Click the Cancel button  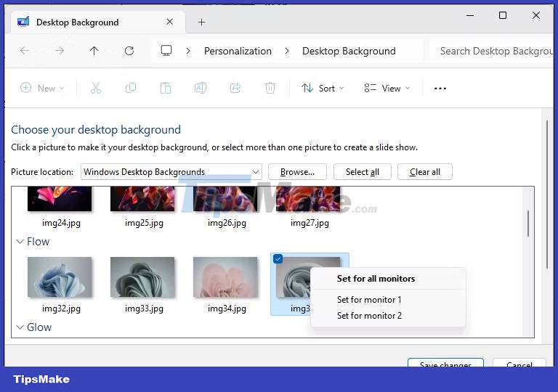tap(519, 363)
